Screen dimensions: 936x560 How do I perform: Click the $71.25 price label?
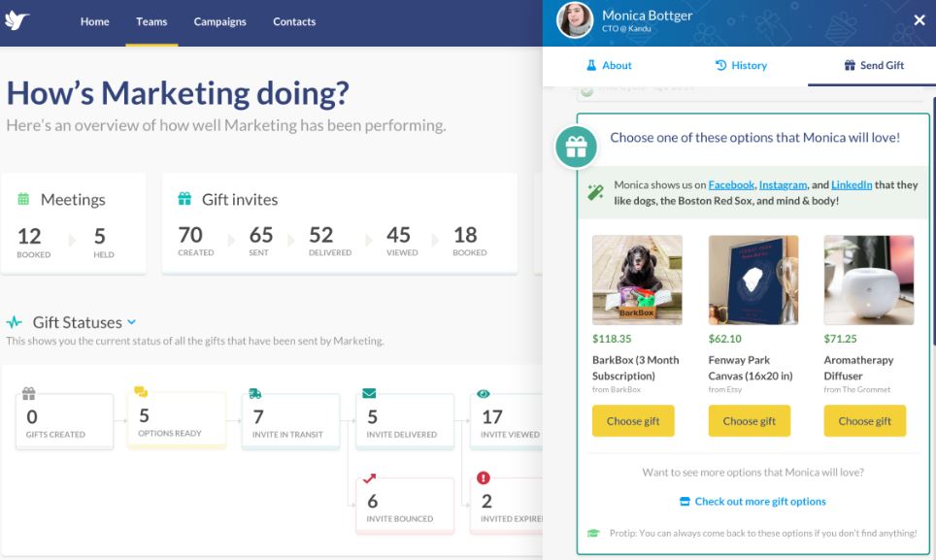[x=840, y=339]
